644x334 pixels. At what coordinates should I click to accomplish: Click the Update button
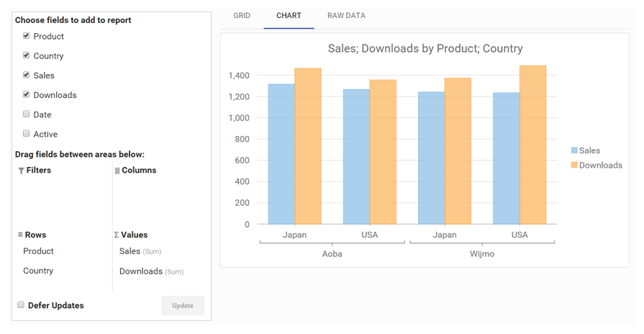[x=183, y=306]
